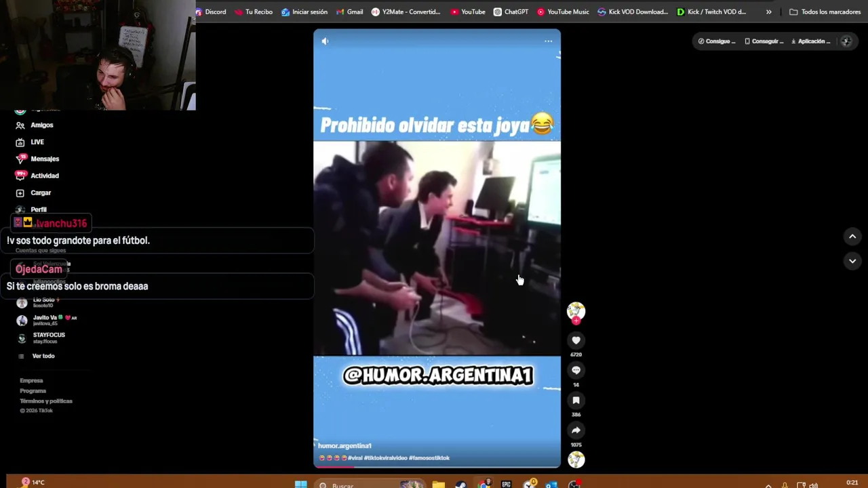Like the video with the heart icon
The image size is (868, 488).
pos(576,340)
